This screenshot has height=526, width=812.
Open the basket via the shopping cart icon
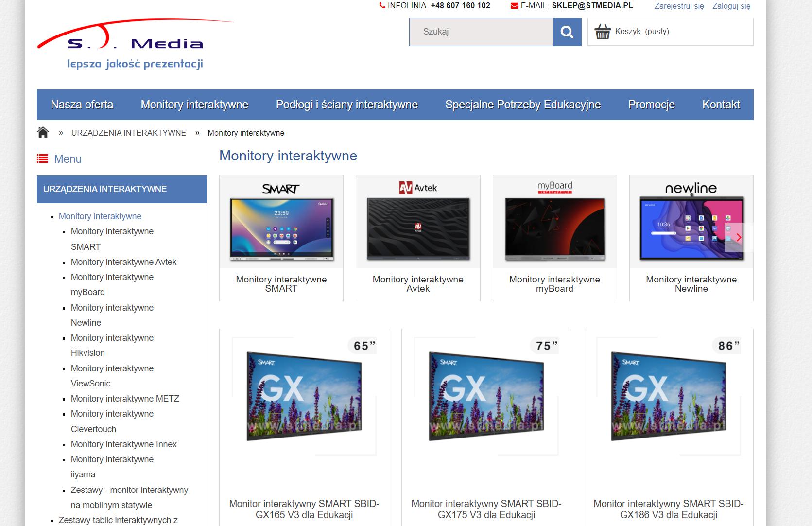tap(603, 31)
